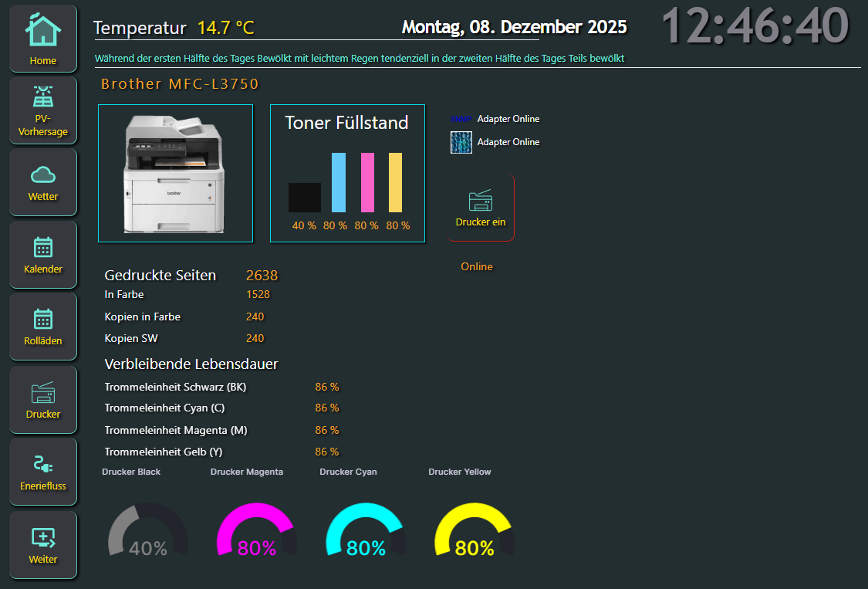Click Trommeleinheit Gelb (Y) row label
Viewport: 868px width, 589px height.
tap(164, 452)
